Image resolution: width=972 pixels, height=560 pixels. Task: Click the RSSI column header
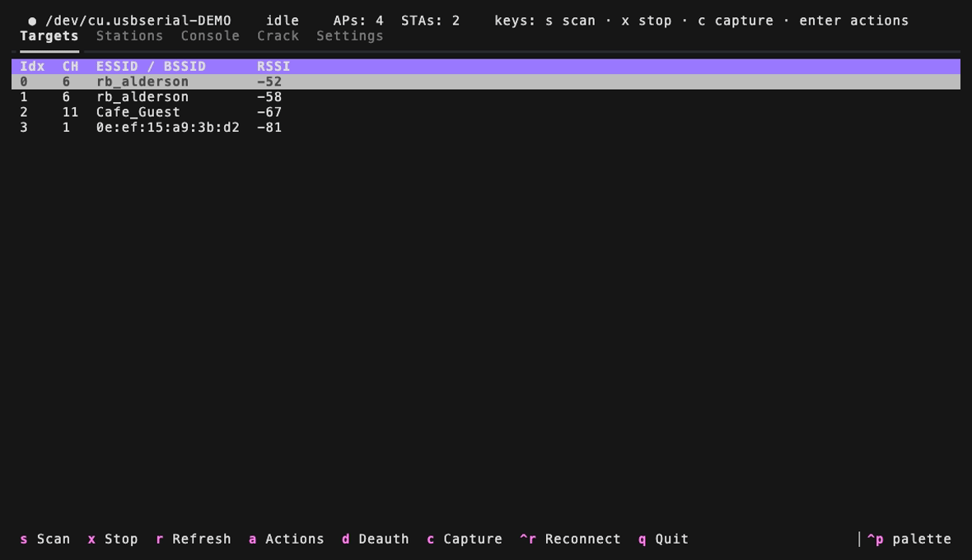274,66
